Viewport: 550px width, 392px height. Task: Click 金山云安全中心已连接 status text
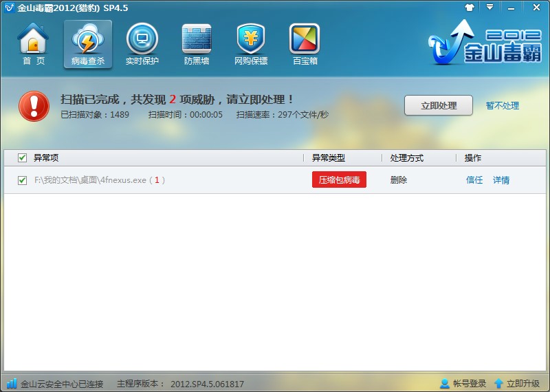62,384
